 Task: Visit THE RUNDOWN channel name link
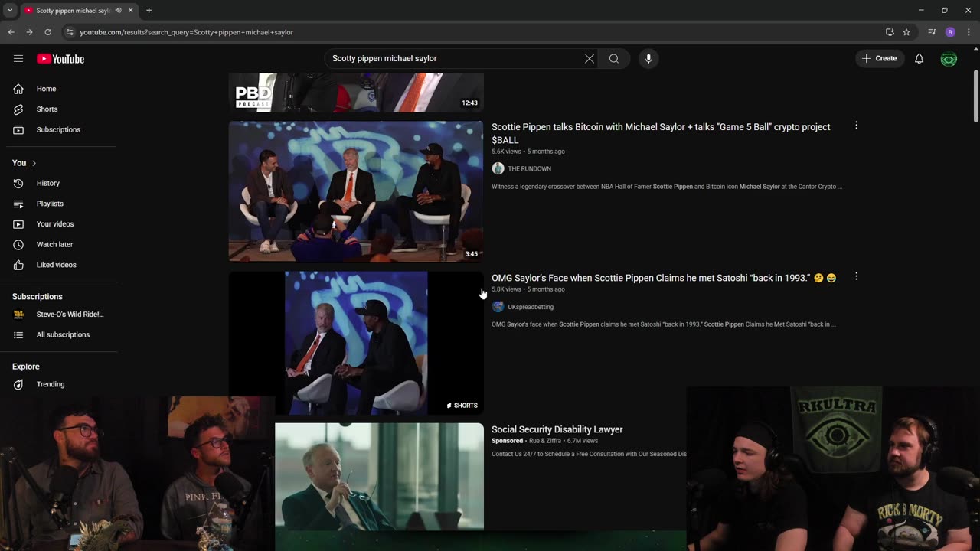pos(529,168)
